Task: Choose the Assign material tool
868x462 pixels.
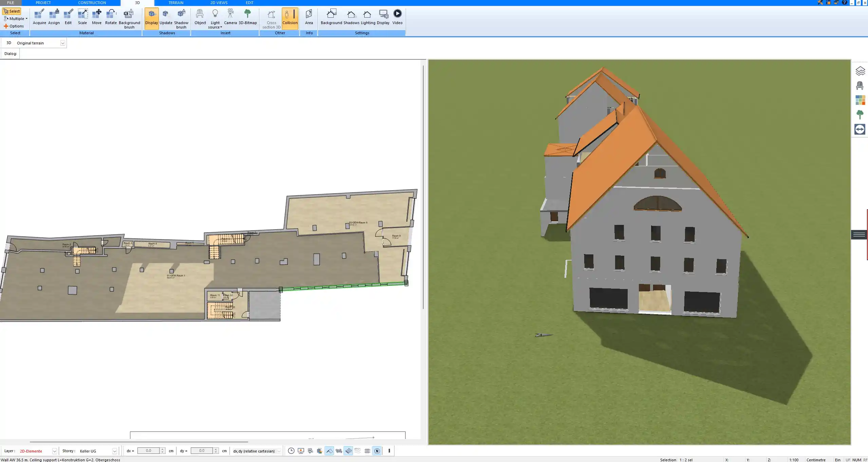Action: tap(54, 17)
